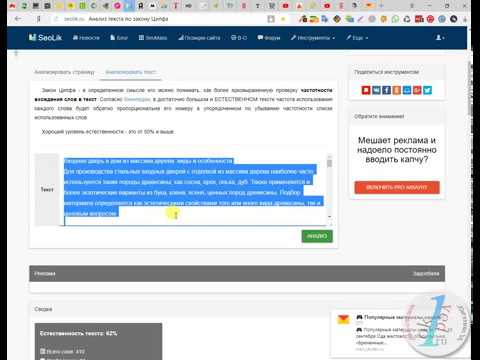Image resolution: width=480 pixels, height=360 pixels.
Task: Share via the VK icon
Action: pos(376,90)
